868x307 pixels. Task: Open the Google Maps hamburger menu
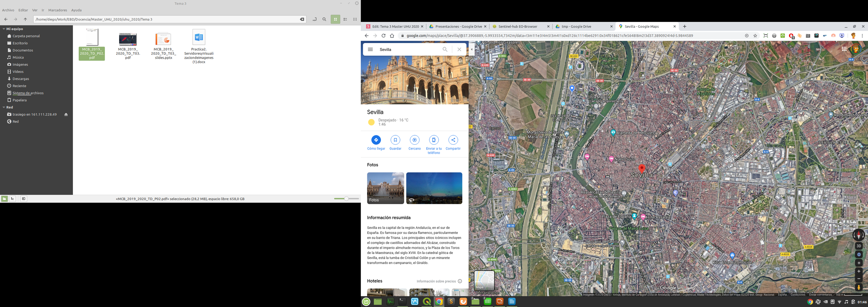pos(370,49)
